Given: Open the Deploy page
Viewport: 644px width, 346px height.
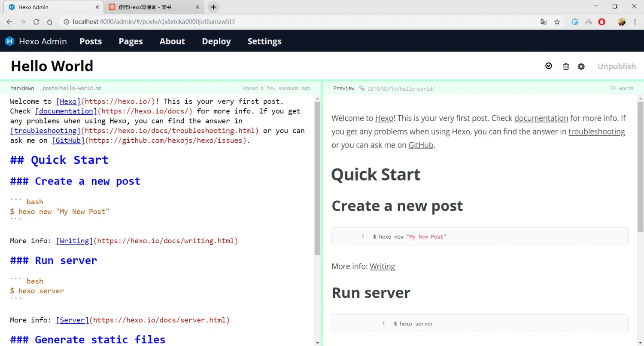Looking at the screenshot, I should pos(216,41).
